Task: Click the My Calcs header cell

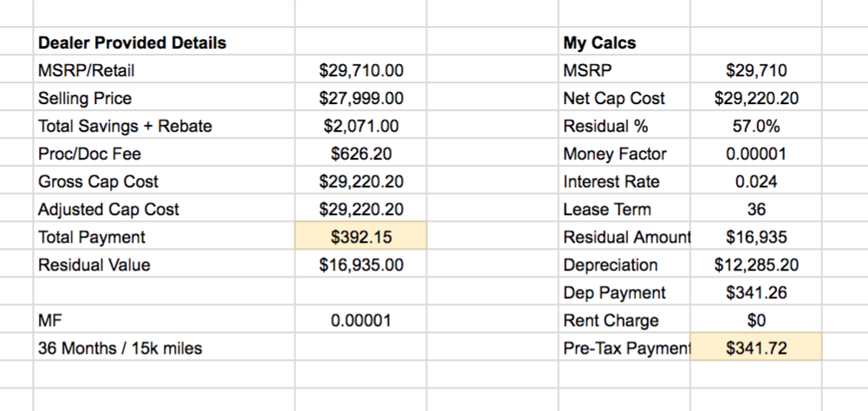Action: tap(625, 42)
